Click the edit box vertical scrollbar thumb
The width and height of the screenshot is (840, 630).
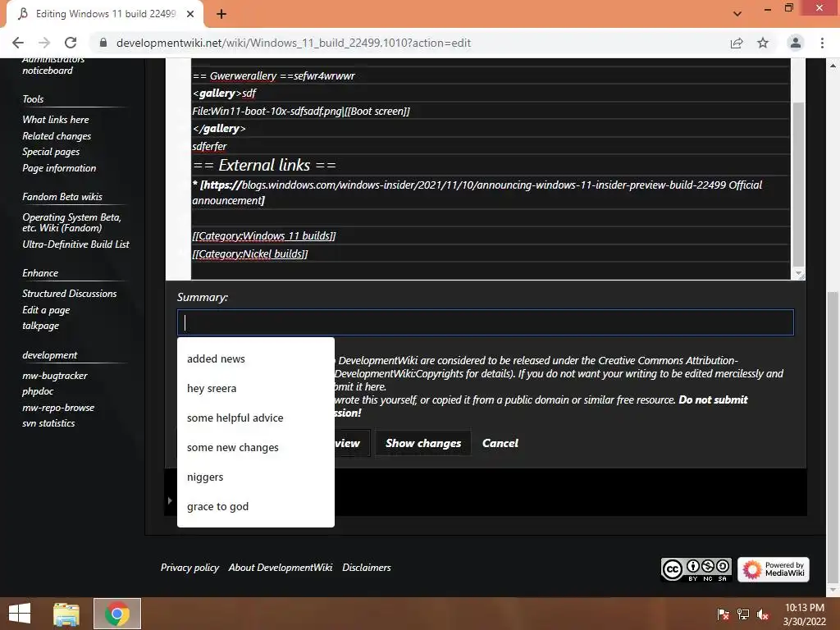pos(798,184)
